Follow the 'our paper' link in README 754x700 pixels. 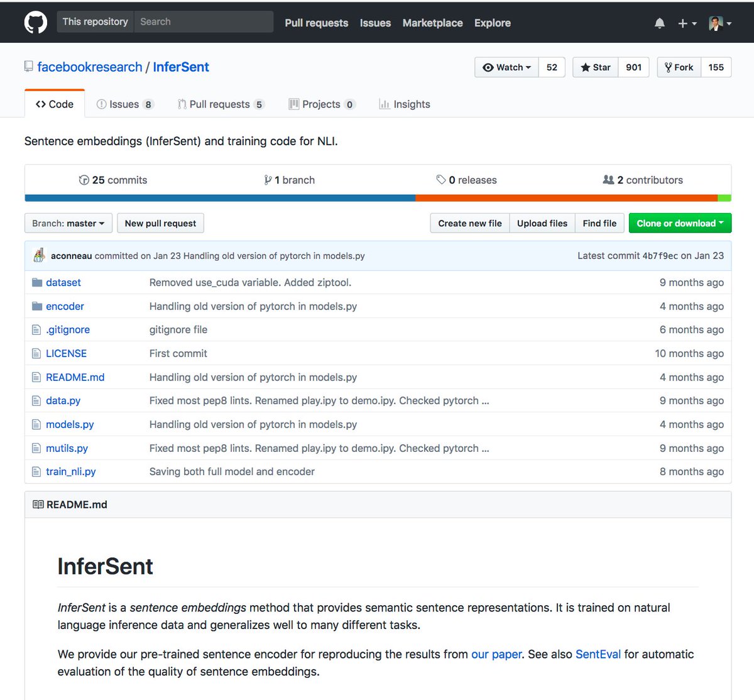point(496,655)
